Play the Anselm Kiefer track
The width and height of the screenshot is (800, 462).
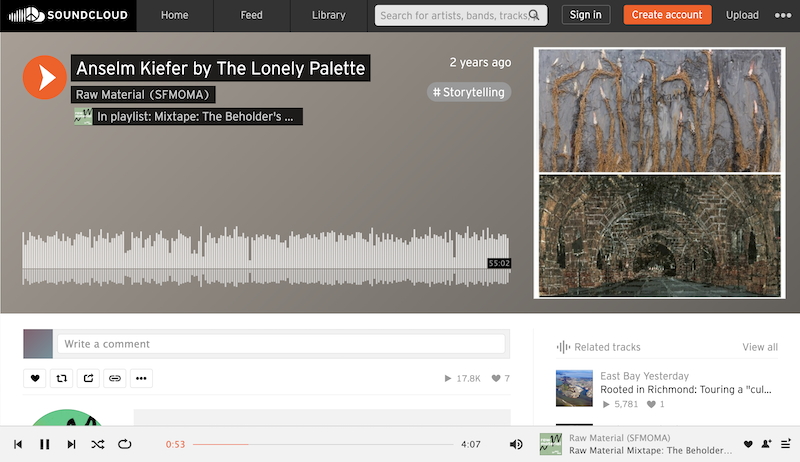coord(45,78)
